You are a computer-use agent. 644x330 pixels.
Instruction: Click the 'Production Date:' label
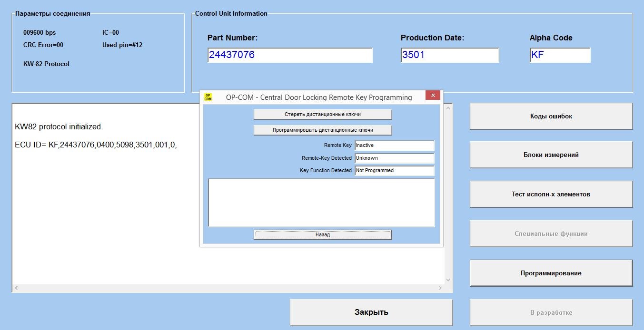[x=432, y=38]
